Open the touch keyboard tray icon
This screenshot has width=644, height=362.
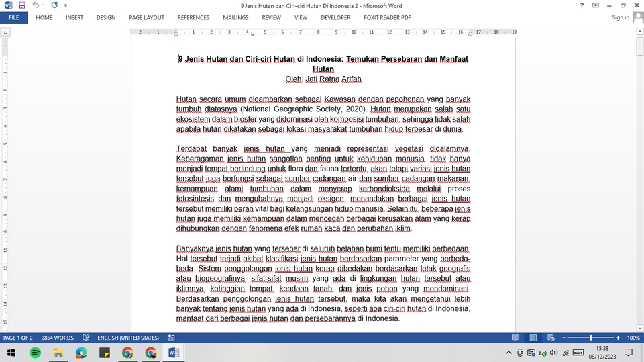click(x=578, y=353)
